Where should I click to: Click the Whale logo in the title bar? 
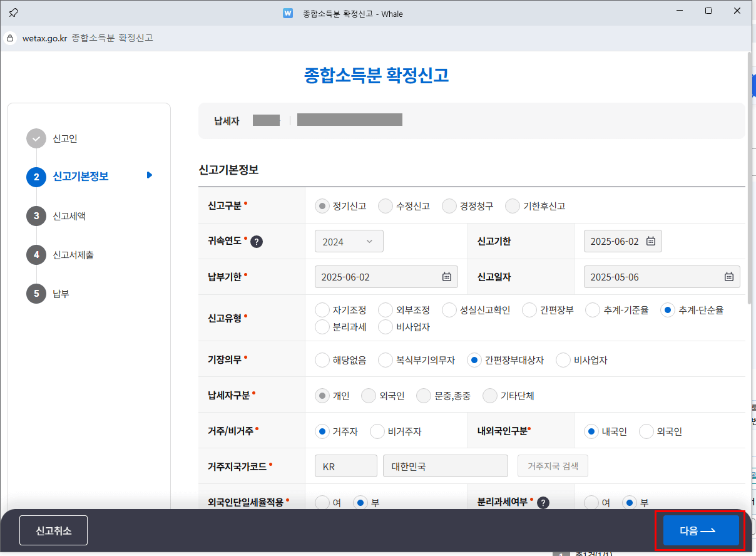(287, 13)
